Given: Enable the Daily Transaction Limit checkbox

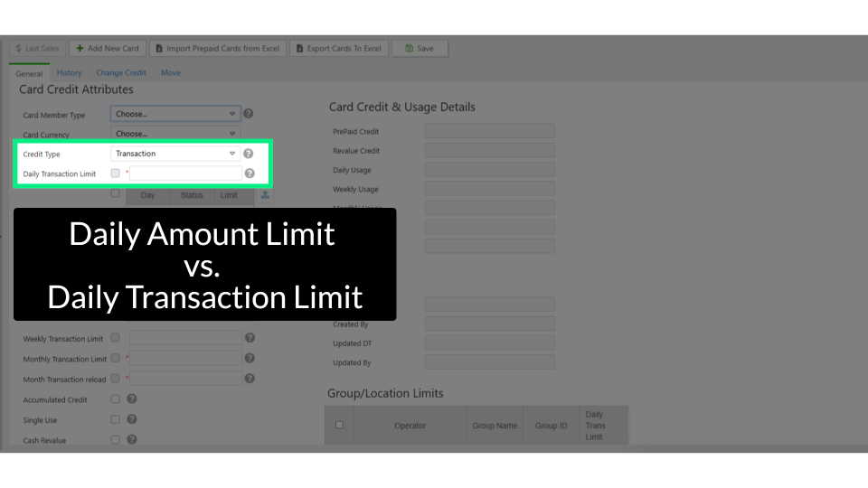Looking at the screenshot, I should click(115, 174).
